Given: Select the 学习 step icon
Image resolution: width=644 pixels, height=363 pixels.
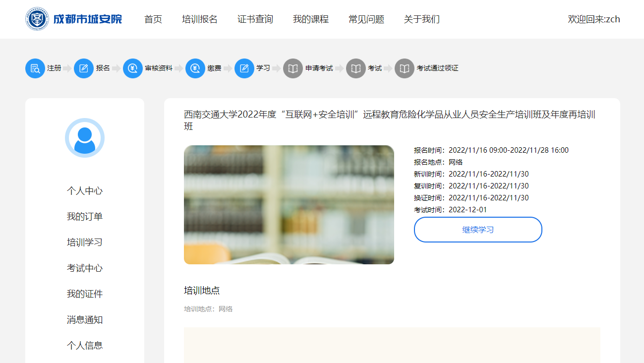Looking at the screenshot, I should click(x=244, y=68).
